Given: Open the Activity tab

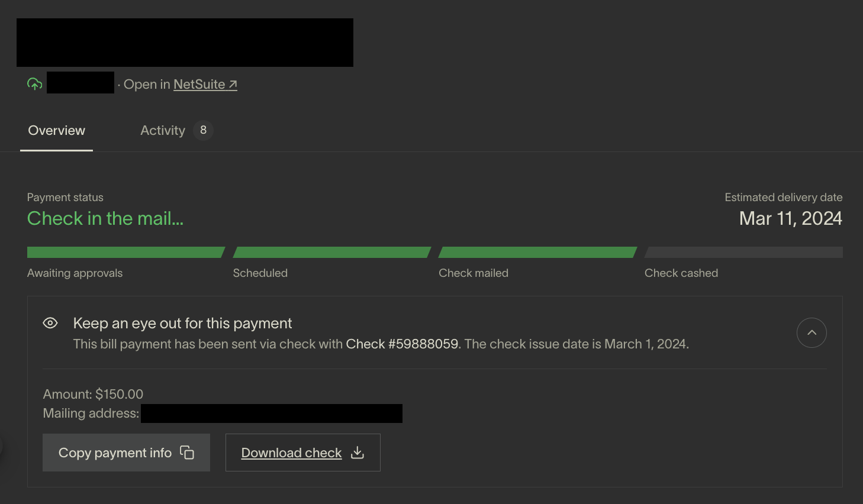Looking at the screenshot, I should coord(163,131).
